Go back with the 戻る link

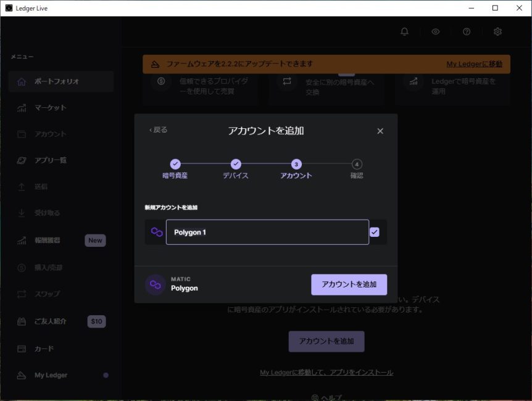158,130
